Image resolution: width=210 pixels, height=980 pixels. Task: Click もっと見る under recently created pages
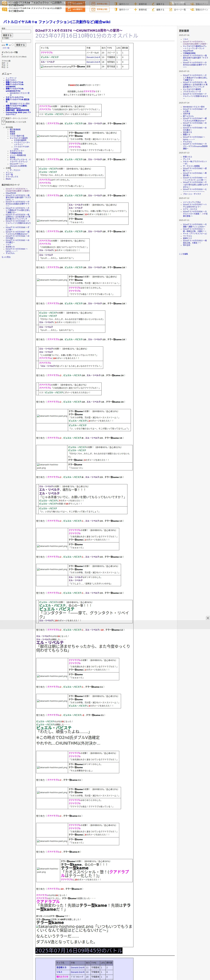click(x=6, y=257)
